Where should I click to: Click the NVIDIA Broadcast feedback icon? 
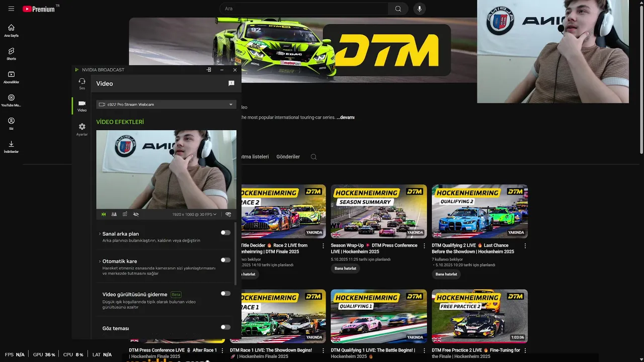(231, 83)
